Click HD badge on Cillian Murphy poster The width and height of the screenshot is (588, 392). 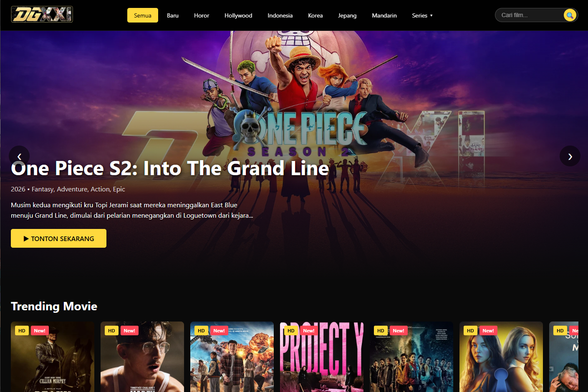22,331
